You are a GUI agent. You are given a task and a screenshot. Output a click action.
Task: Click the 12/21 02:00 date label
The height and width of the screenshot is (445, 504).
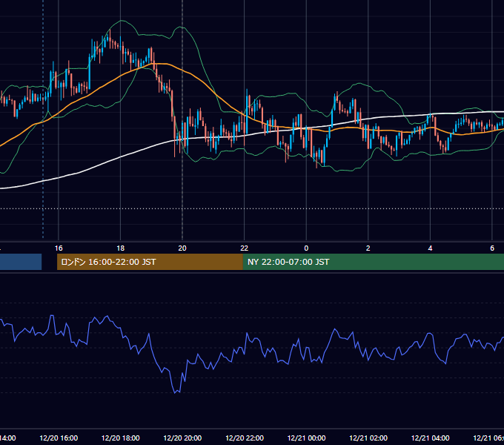coord(368,438)
